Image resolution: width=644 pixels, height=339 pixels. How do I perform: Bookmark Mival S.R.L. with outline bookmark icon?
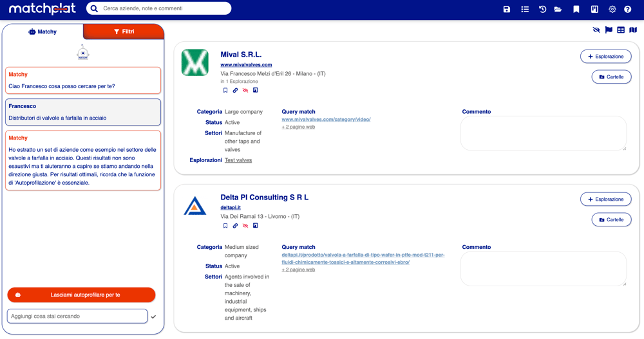[x=225, y=90]
